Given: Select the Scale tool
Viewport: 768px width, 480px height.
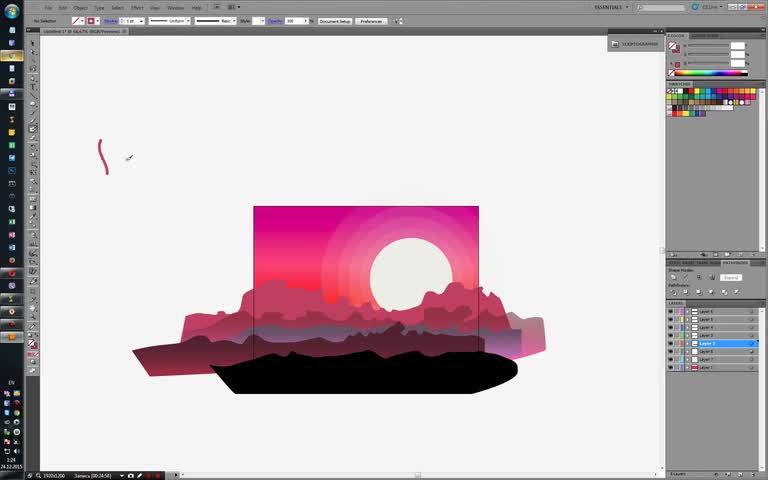Looking at the screenshot, I should [33, 156].
